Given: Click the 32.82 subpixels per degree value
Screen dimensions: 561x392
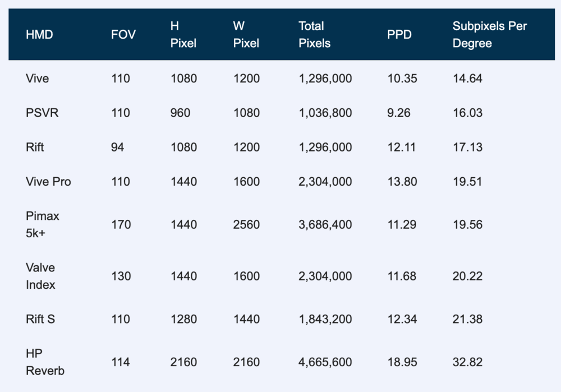Looking at the screenshot, I should point(467,362).
